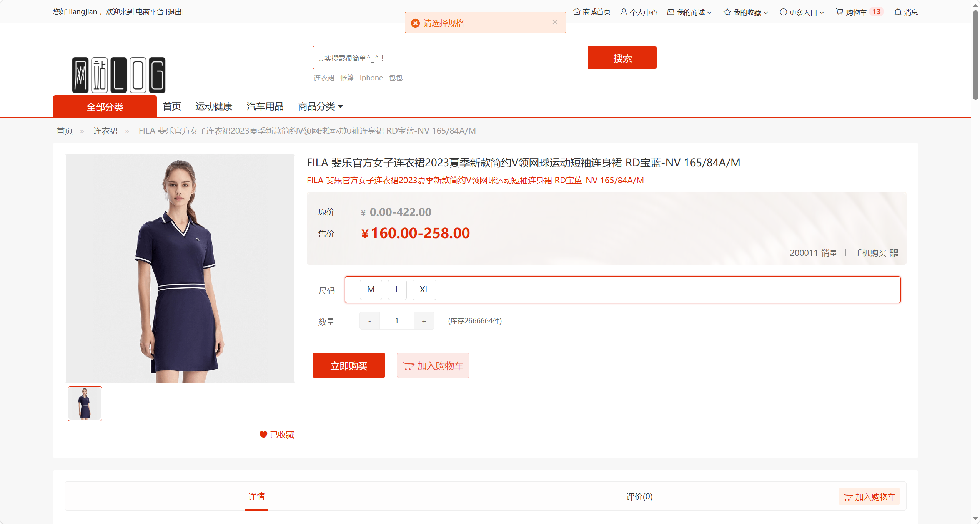Open the 商品分类 dropdown menu
This screenshot has width=980, height=524.
click(321, 106)
